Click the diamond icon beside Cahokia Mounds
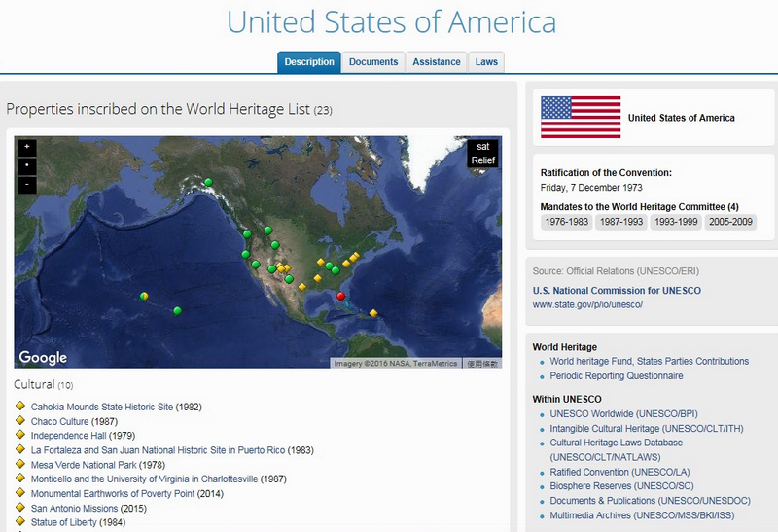778x532 pixels. point(20,406)
